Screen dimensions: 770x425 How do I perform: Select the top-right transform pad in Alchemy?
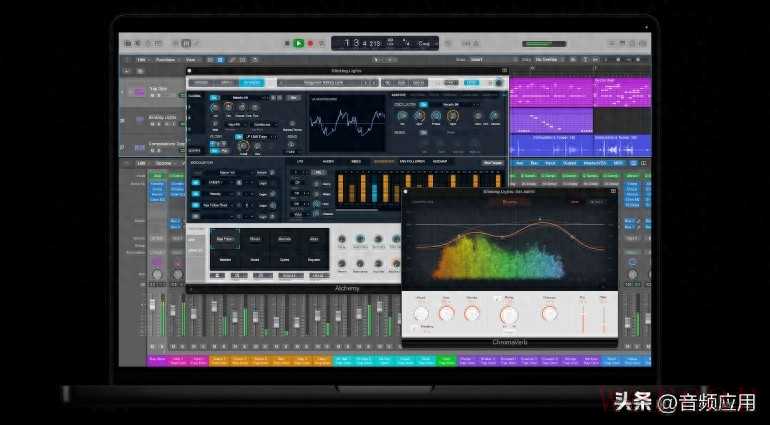tap(314, 240)
